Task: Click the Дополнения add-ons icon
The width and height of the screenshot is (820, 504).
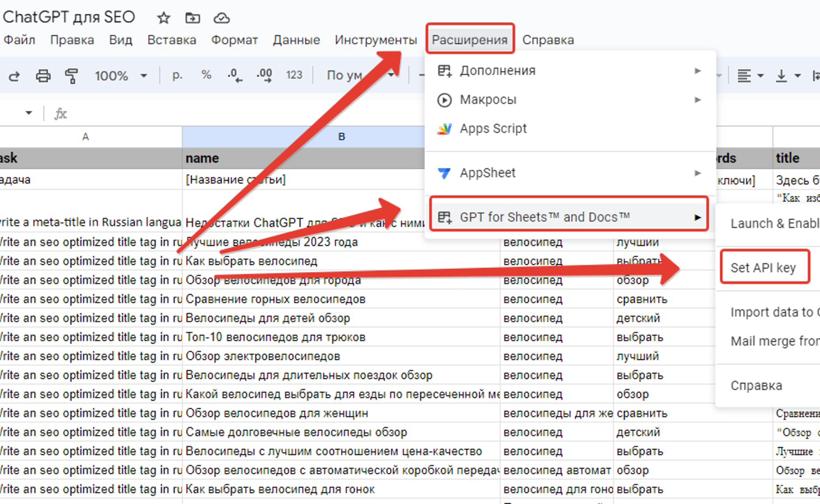Action: click(x=445, y=70)
